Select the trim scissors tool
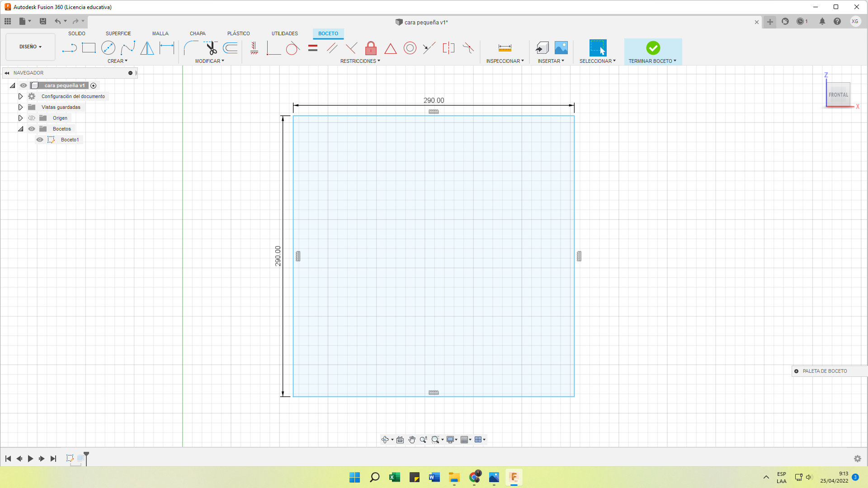 211,48
